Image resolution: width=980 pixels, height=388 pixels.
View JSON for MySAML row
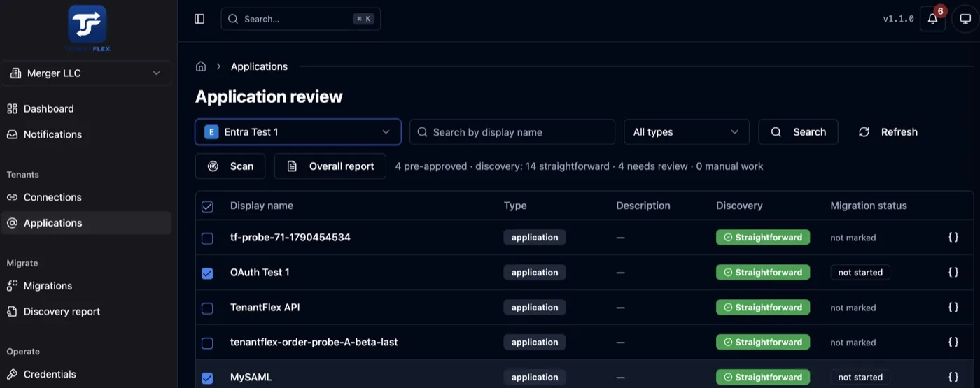953,378
